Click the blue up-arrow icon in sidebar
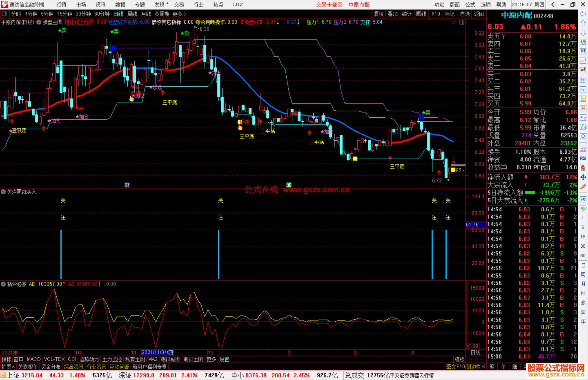The width and height of the screenshot is (588, 380). 583,23
